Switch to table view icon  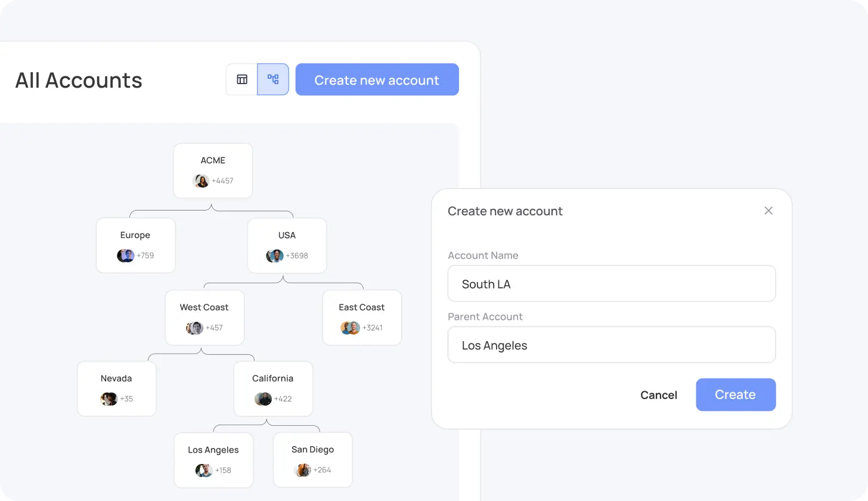(x=242, y=79)
